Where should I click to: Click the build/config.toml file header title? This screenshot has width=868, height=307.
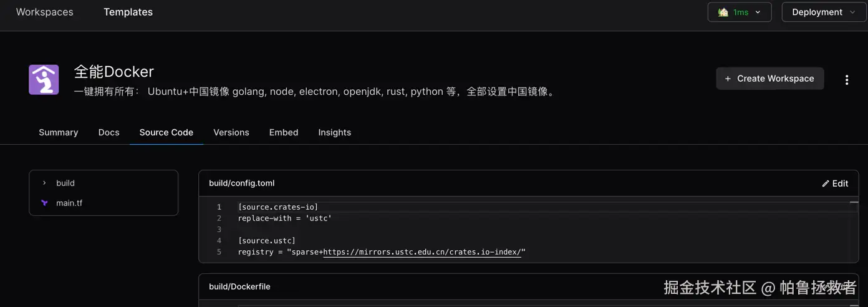pos(242,183)
